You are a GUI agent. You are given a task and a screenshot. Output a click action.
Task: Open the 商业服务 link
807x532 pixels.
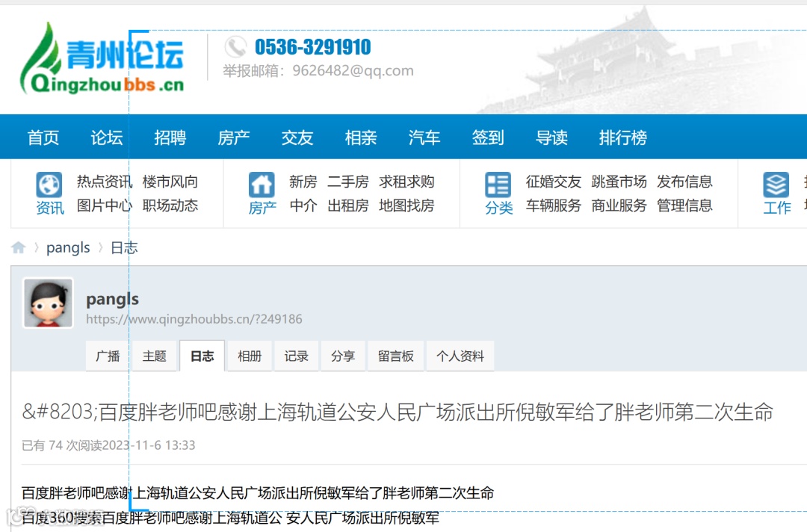click(619, 205)
